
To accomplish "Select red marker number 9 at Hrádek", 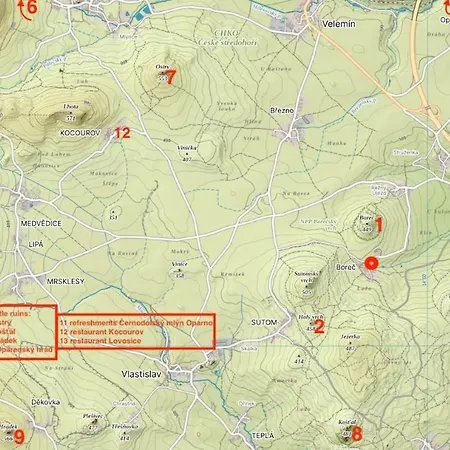I will pos(19,437).
